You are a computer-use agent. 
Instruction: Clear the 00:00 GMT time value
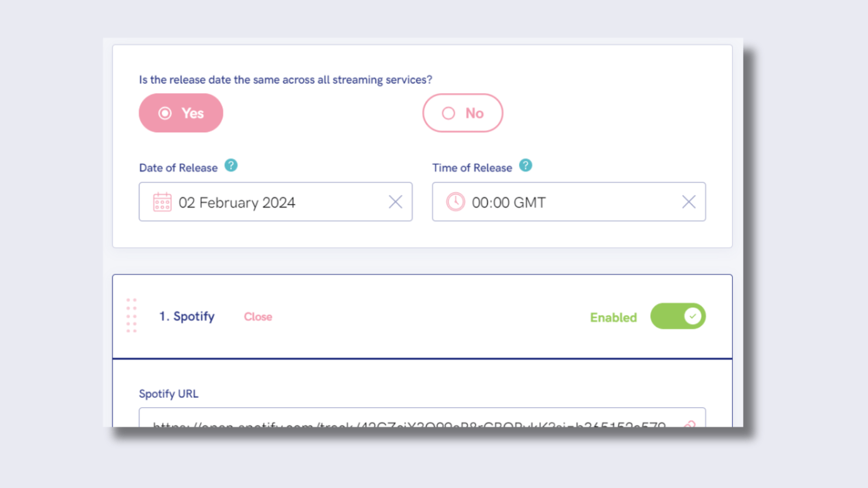688,202
